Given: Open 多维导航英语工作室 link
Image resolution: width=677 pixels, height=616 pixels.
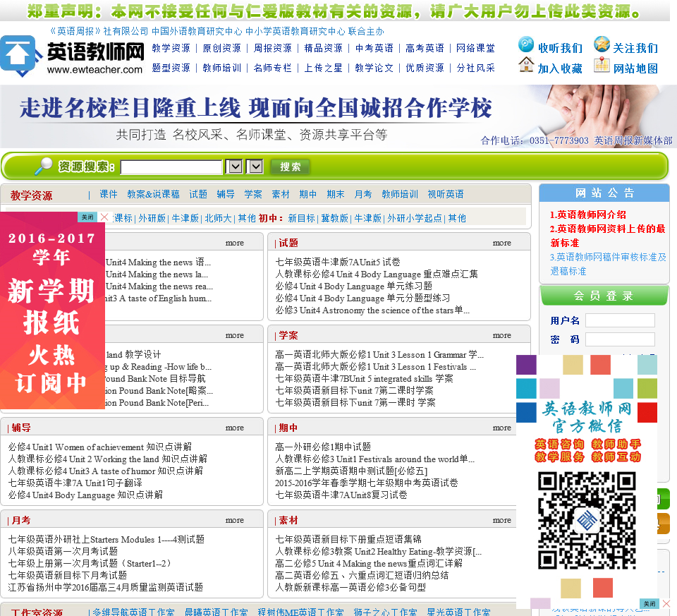Looking at the screenshot, I should [133, 612].
